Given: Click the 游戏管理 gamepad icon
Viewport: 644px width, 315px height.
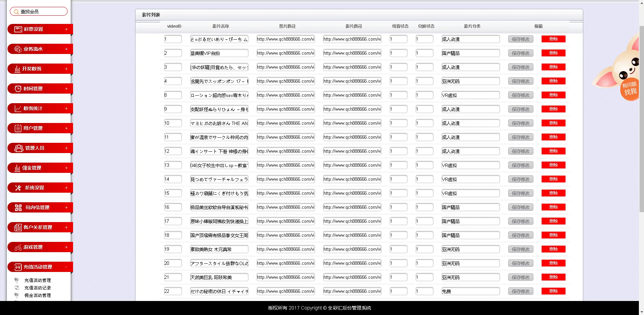Looking at the screenshot, I should 18,248.
